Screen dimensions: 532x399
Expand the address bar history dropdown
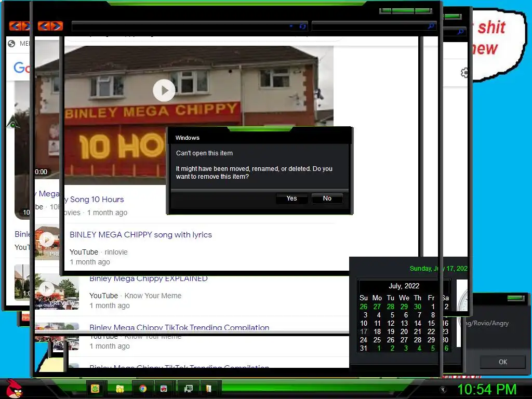(291, 26)
